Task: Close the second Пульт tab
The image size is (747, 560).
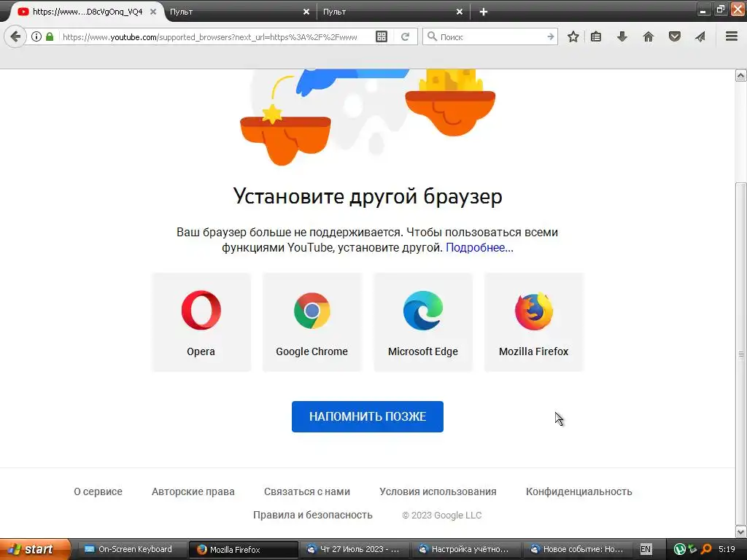Action: [460, 12]
